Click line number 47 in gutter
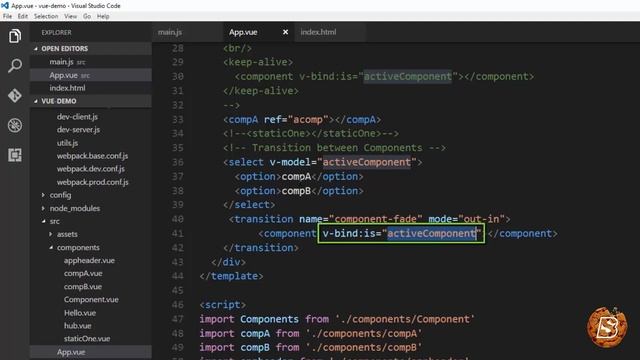 [178, 319]
